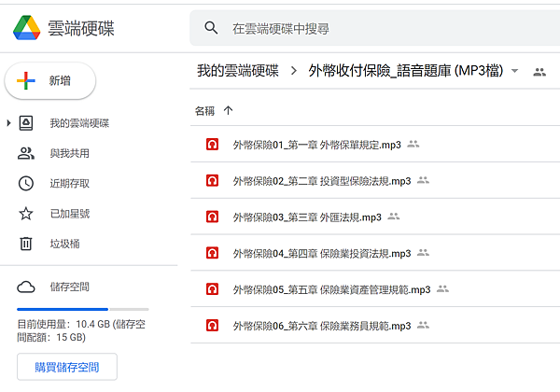Click the storage cloud icon
560x392 pixels.
tap(26, 287)
